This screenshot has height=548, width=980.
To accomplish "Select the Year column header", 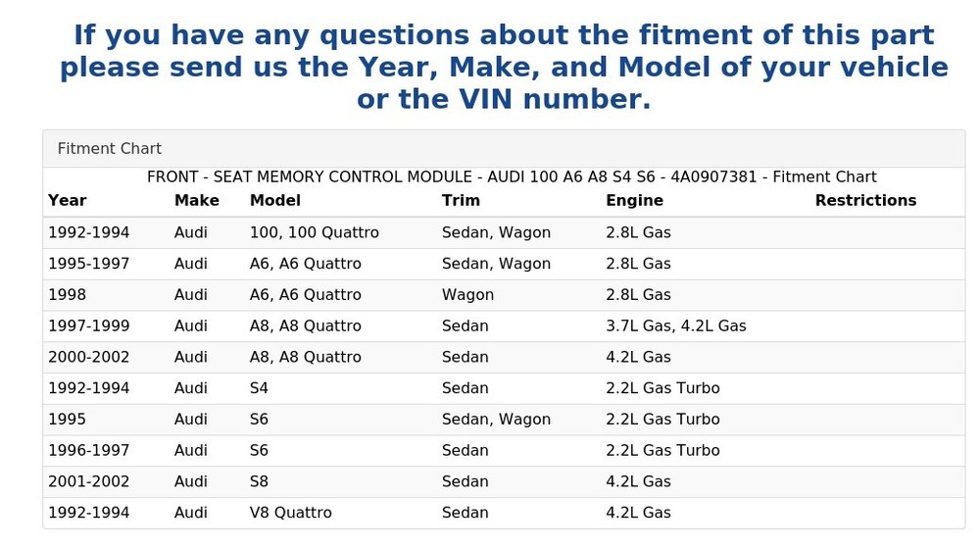I will (x=67, y=201).
